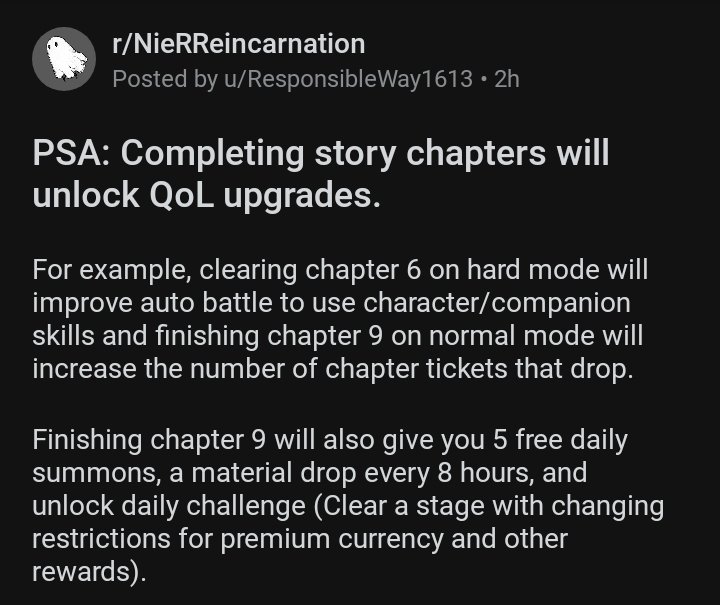Click the final word 'rewards).' of the post
Screen dimensions: 720x605
(89, 572)
